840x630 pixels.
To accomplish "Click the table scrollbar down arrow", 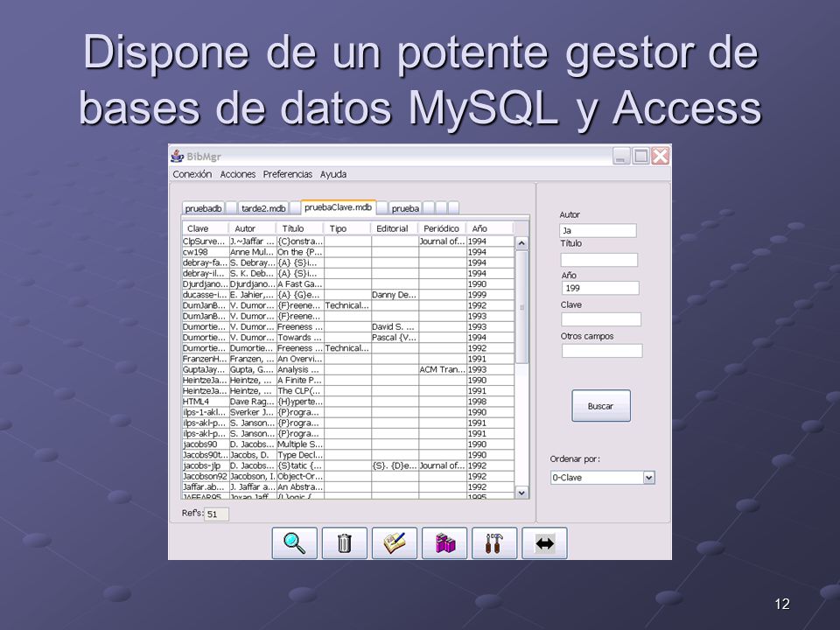I will coord(521,493).
